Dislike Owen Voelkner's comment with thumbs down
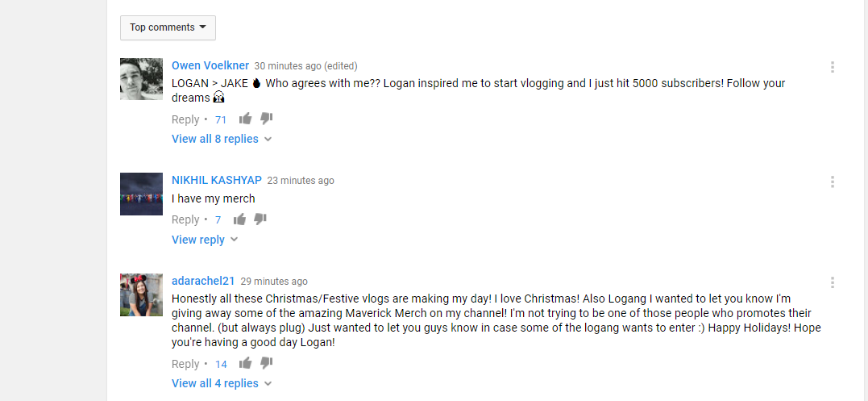The height and width of the screenshot is (401, 868). (x=267, y=119)
